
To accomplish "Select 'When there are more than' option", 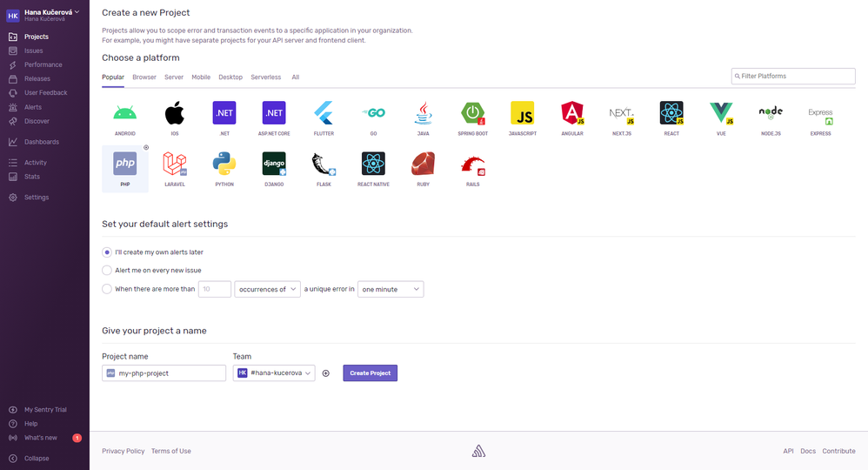I will 107,289.
